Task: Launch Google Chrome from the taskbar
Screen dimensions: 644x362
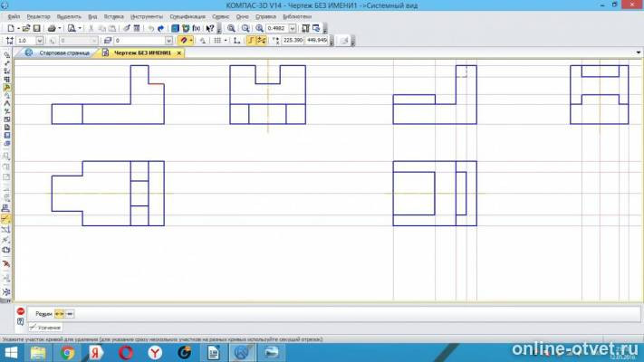Action: [67, 353]
